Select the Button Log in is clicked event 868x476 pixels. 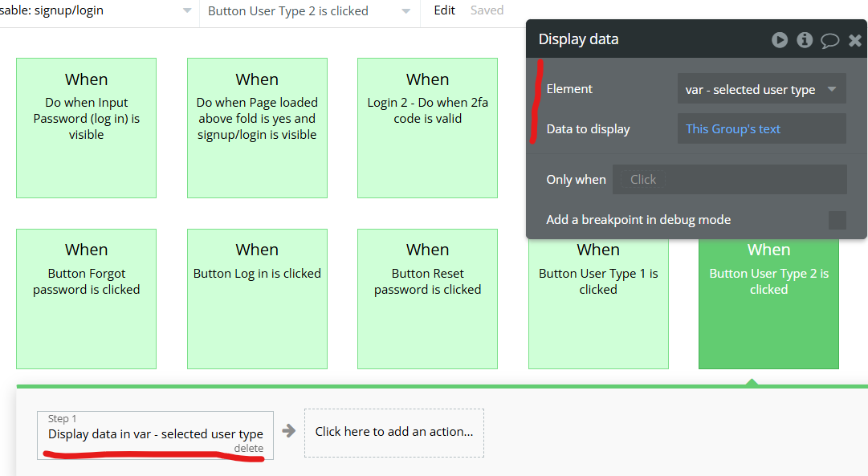point(257,299)
